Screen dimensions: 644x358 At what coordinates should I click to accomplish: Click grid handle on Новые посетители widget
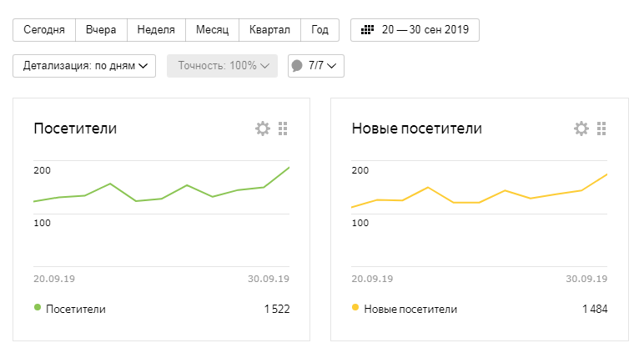coord(601,129)
